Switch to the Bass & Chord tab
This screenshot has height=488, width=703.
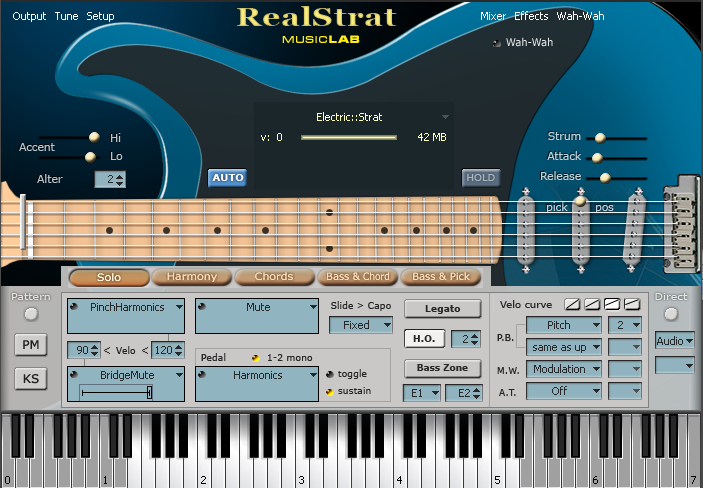point(357,277)
